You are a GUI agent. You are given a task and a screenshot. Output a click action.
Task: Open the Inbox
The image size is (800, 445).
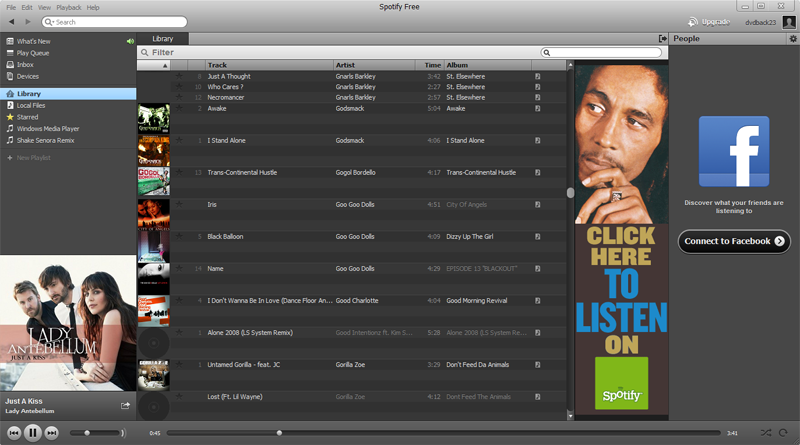[x=25, y=65]
